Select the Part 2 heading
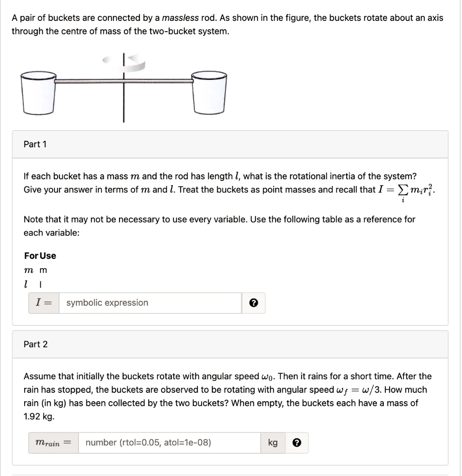Viewport: 462px width, 476px height. point(34,344)
